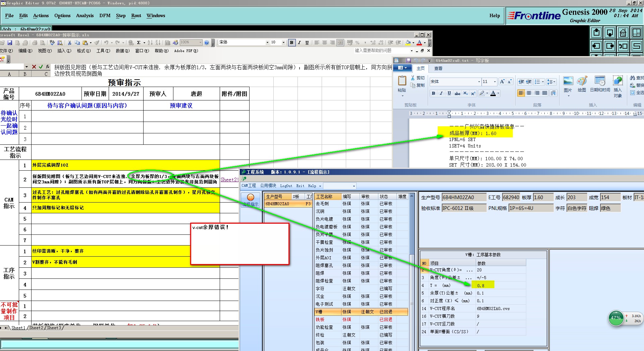Click the green enter checkmark in formula bar
Viewport: 644px width, 351px height.
pyautogui.click(x=41, y=67)
